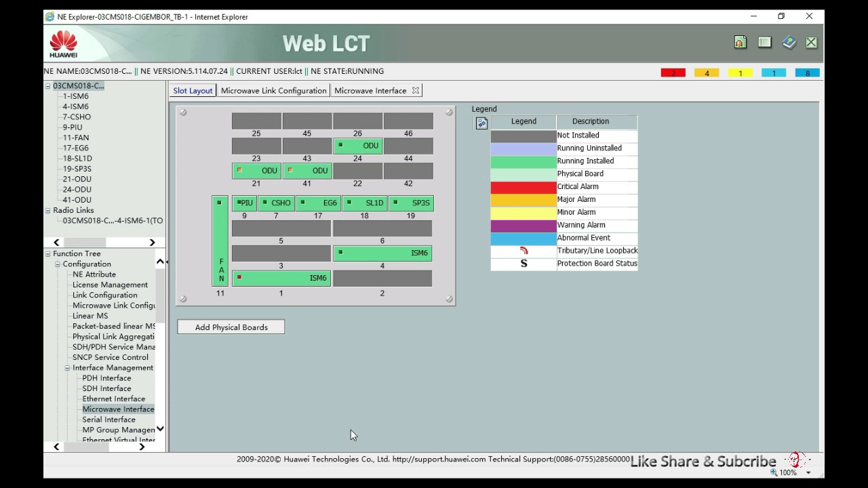Viewport: 868px width, 488px height.
Task: Select 9-PIU in the NE tree
Action: 73,127
